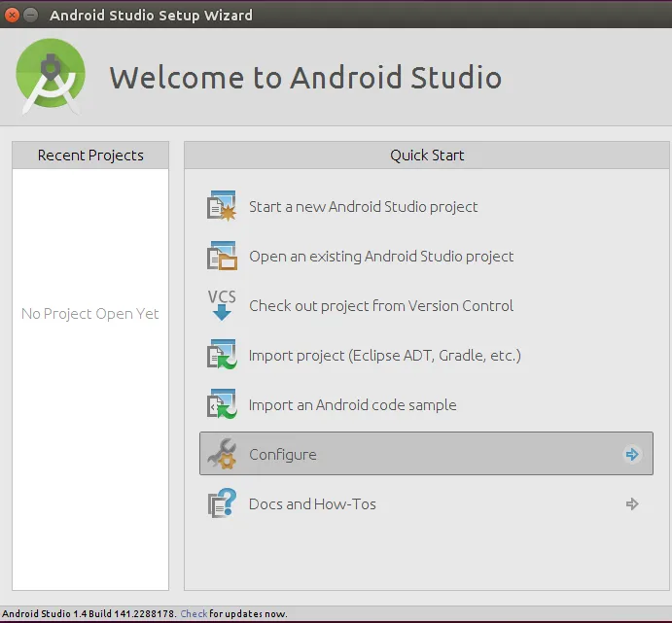Image resolution: width=672 pixels, height=623 pixels.
Task: Expand the Configure submenu arrow
Action: (x=632, y=454)
